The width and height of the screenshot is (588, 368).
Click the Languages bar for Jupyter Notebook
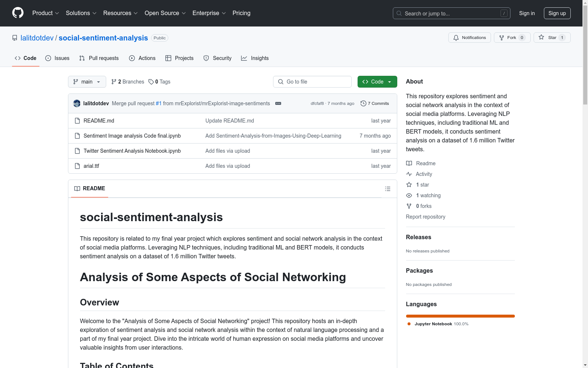pos(460,316)
